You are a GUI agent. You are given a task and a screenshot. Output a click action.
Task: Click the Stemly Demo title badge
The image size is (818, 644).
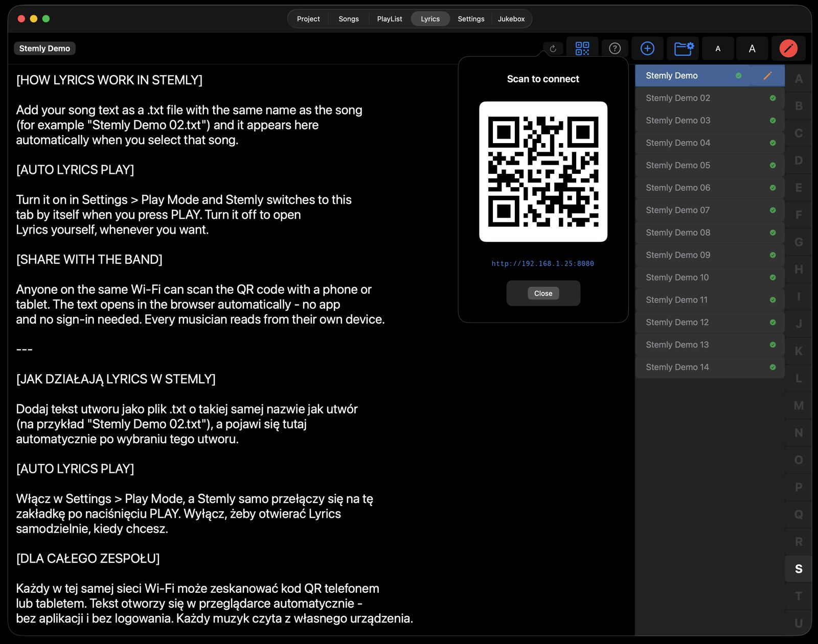tap(44, 49)
